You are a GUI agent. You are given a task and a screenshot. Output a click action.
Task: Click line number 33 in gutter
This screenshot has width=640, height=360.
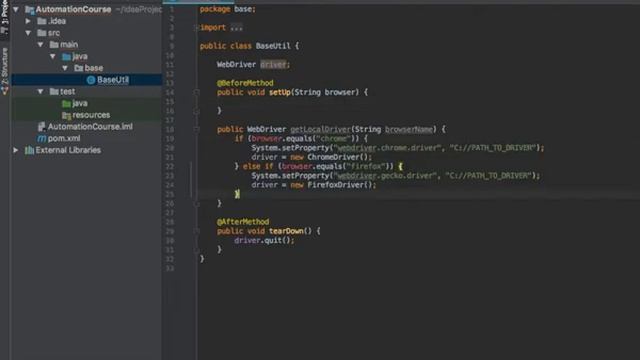(170, 268)
